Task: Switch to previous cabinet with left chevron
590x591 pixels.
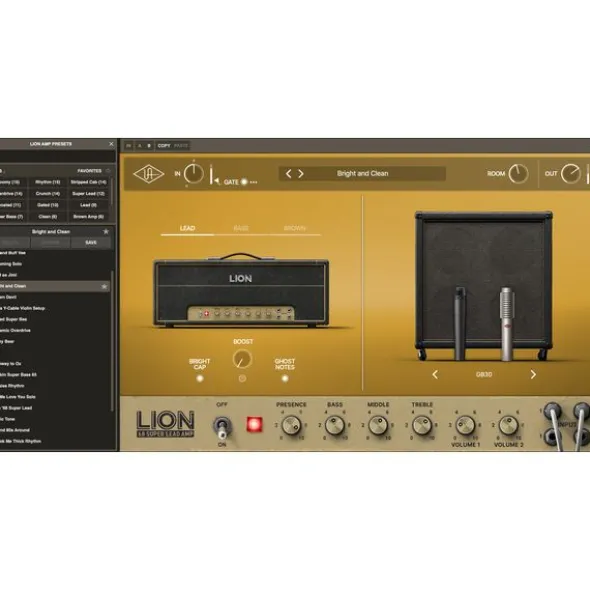Action: pos(435,374)
